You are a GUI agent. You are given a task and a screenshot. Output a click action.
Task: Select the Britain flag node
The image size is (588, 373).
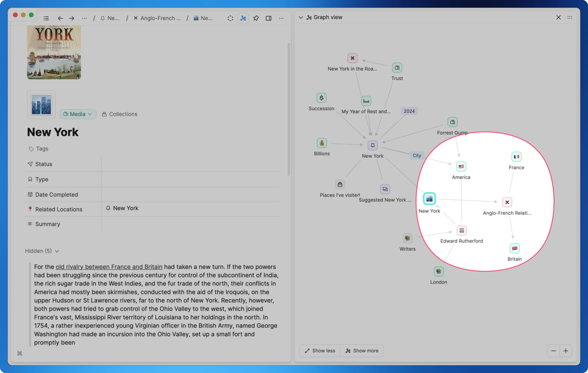pyautogui.click(x=515, y=249)
